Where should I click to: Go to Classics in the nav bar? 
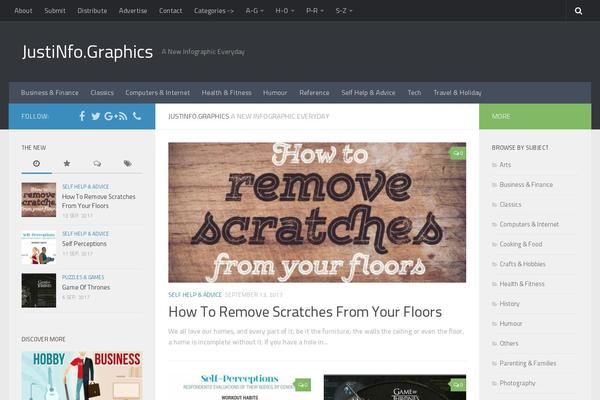tap(102, 93)
